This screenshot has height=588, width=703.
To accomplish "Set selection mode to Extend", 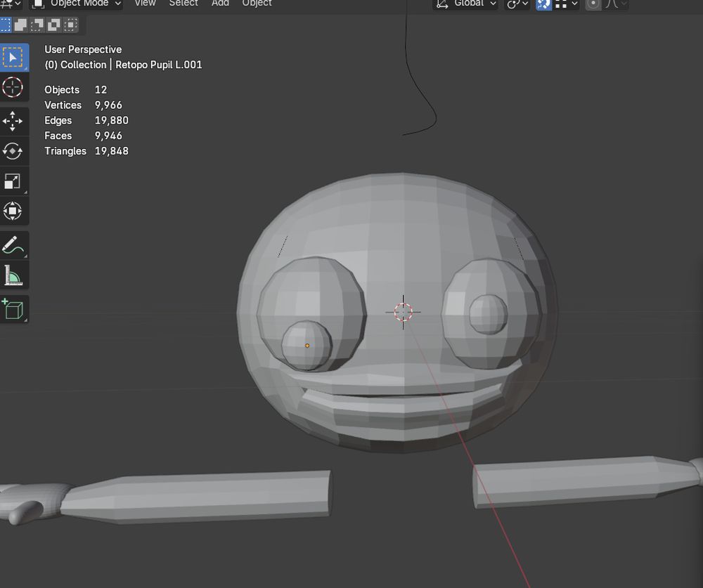I will point(21,25).
